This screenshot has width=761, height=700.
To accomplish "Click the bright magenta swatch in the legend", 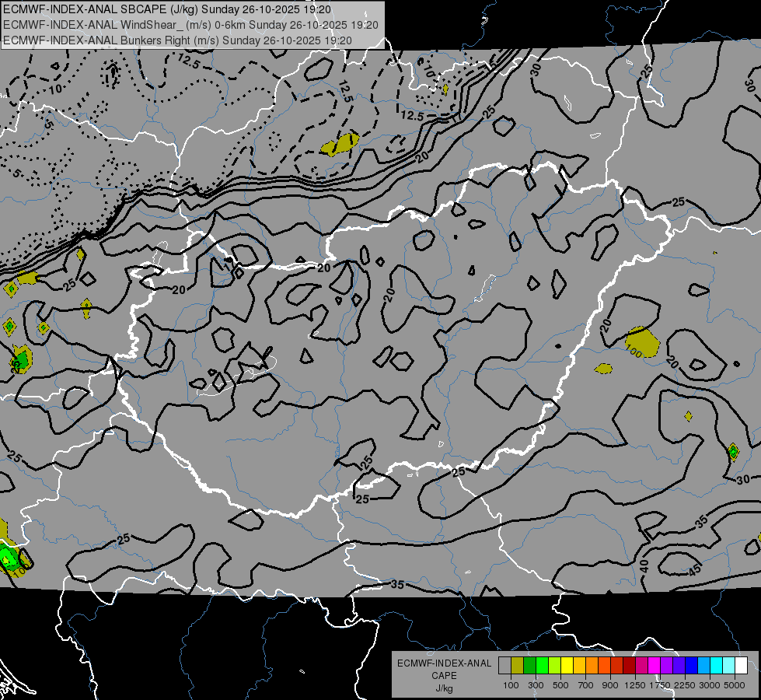I will (655, 666).
